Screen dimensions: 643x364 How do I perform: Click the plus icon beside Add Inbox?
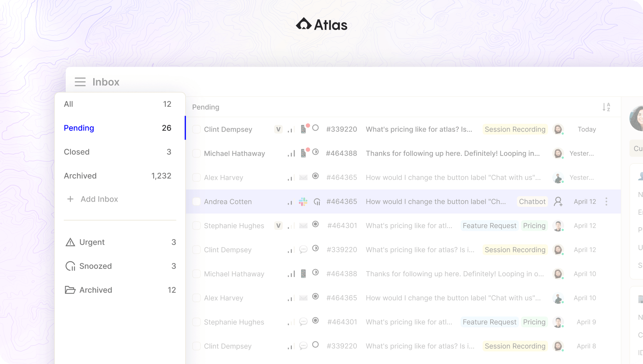70,199
